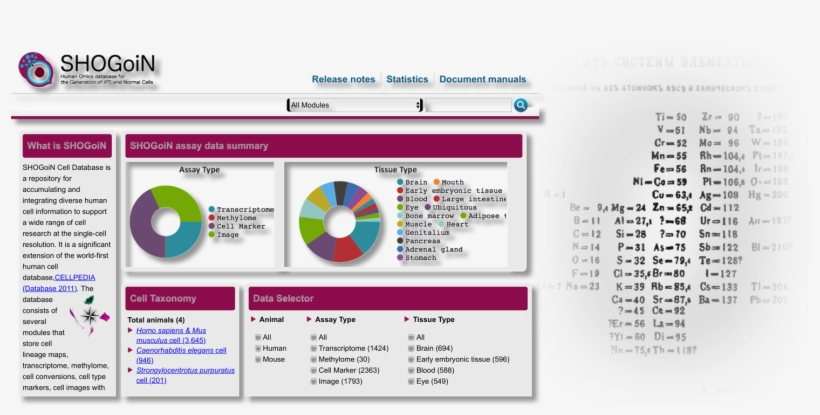Click Image legend green dot
Viewport: 820px width, 415px height.
point(212,235)
